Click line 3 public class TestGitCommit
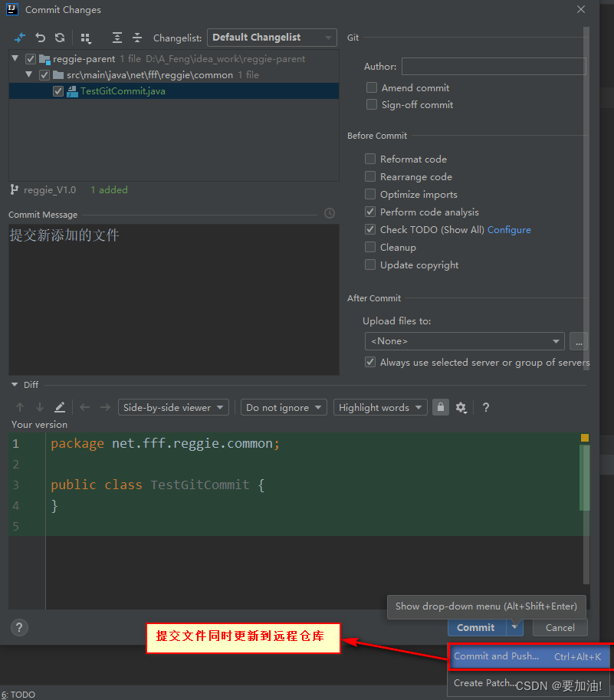 157,485
